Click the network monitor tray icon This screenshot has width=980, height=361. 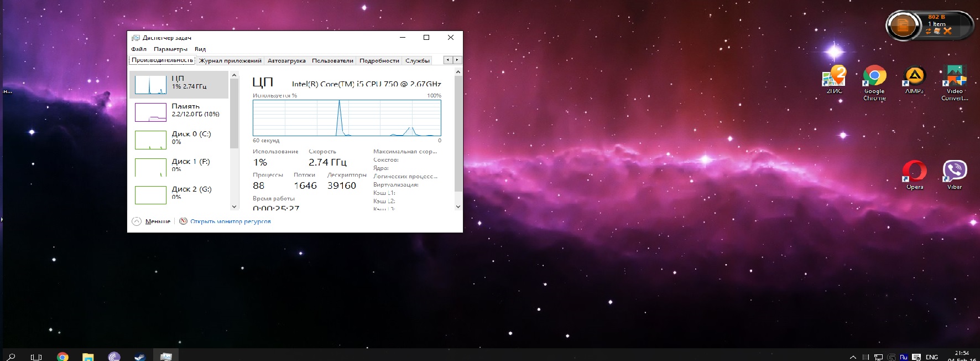(x=878, y=357)
